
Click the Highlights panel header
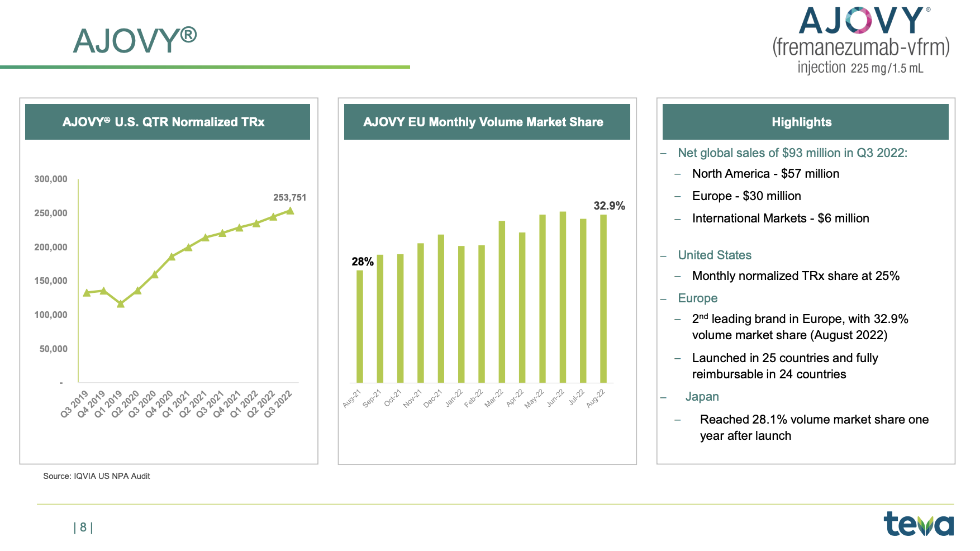tap(806, 122)
